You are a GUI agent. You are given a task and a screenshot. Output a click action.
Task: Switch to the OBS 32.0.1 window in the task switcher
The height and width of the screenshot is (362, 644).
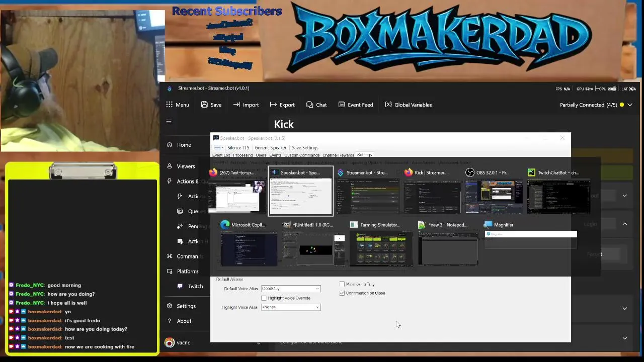(x=494, y=191)
